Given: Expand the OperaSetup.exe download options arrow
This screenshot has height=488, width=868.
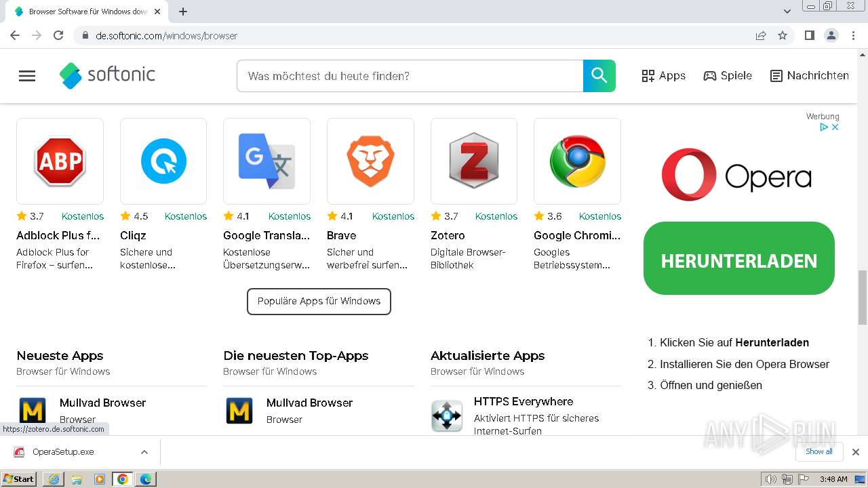Looking at the screenshot, I should point(144,452).
